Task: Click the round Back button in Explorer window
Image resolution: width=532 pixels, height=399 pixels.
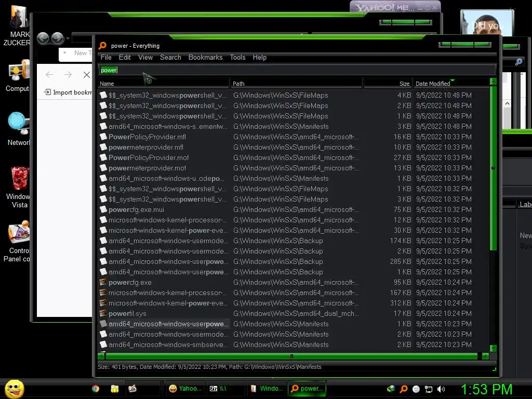Action: tap(43, 38)
